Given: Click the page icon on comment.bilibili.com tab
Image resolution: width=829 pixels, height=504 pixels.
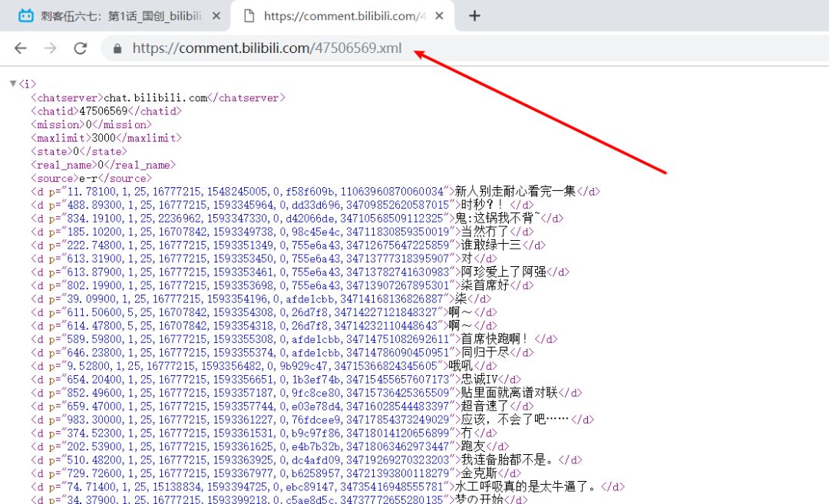Looking at the screenshot, I should click(249, 16).
